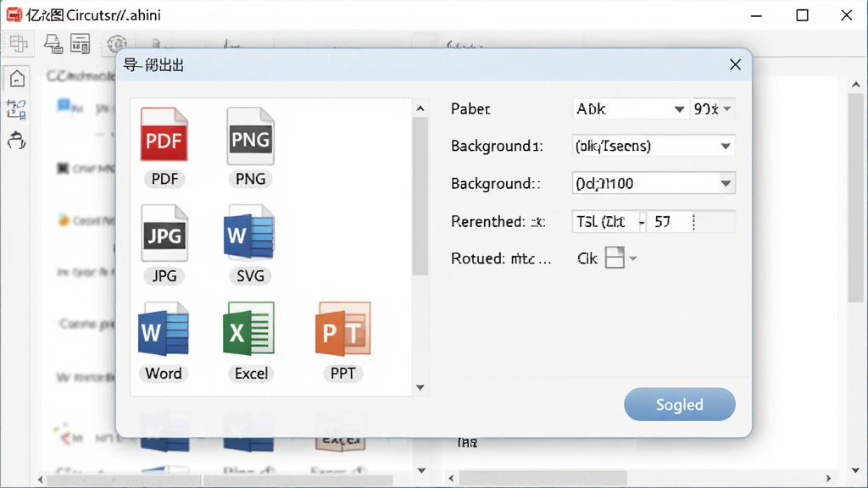Image resolution: width=868 pixels, height=488 pixels.
Task: Click the "Rotued" label
Action: [478, 258]
